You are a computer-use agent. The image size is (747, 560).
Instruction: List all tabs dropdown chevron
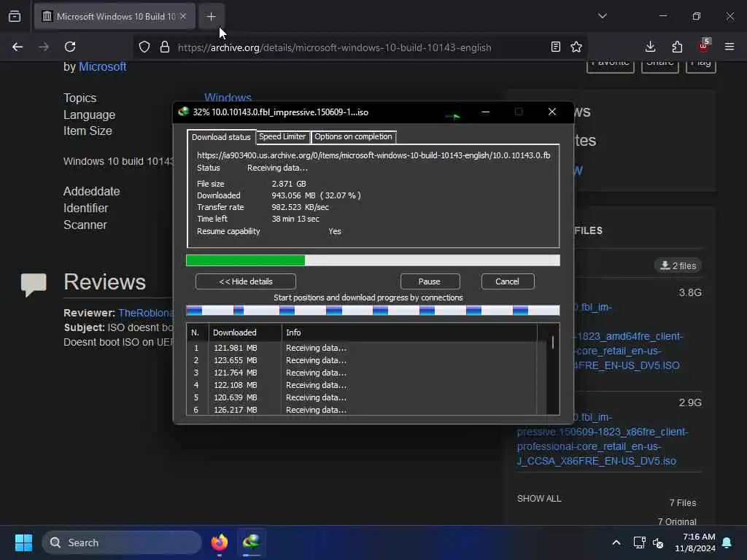point(603,16)
